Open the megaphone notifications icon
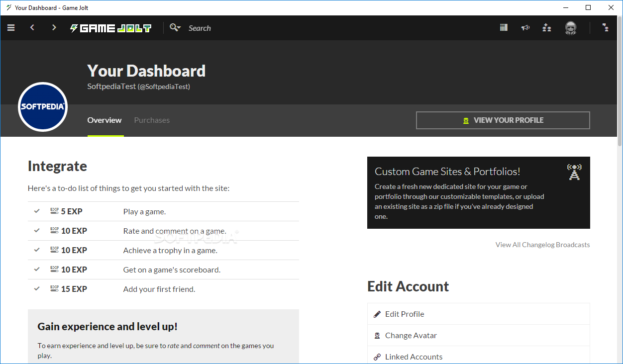The height and width of the screenshot is (364, 623). point(525,28)
